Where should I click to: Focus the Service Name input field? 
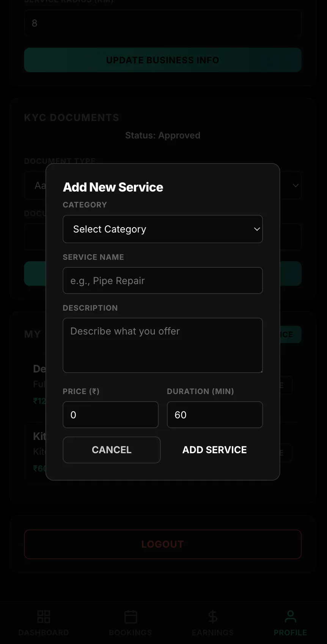[162, 281]
